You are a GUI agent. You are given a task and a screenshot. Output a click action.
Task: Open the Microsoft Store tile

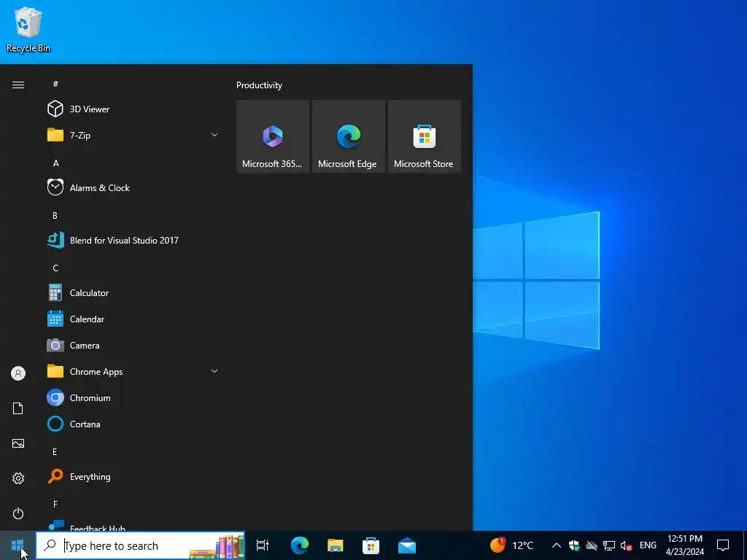coord(424,136)
